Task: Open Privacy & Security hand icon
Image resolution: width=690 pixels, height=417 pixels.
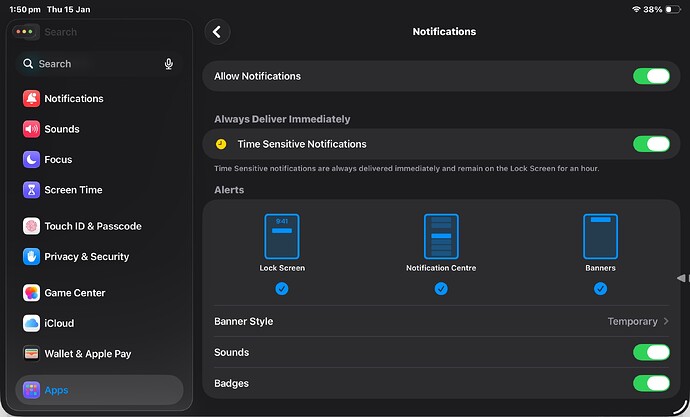Action: point(31,257)
